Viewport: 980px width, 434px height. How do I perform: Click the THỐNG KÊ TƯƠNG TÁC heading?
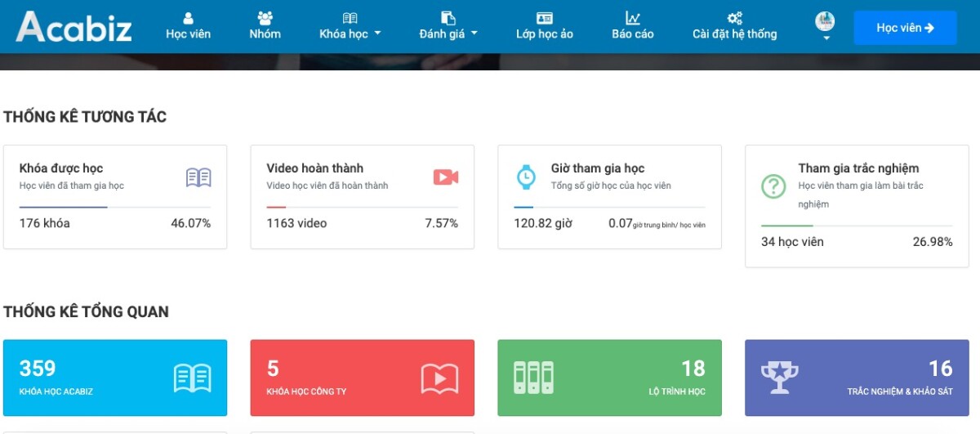pyautogui.click(x=85, y=117)
